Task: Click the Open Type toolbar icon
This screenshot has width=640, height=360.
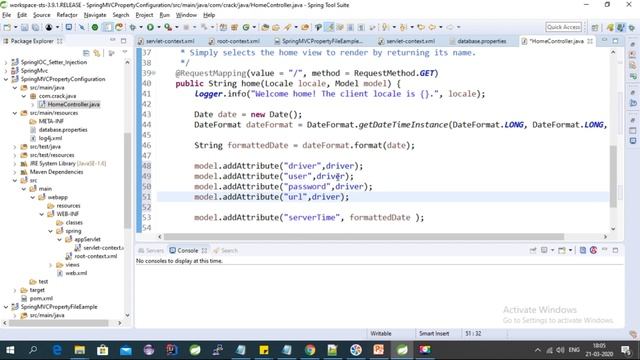Action: tap(265, 27)
